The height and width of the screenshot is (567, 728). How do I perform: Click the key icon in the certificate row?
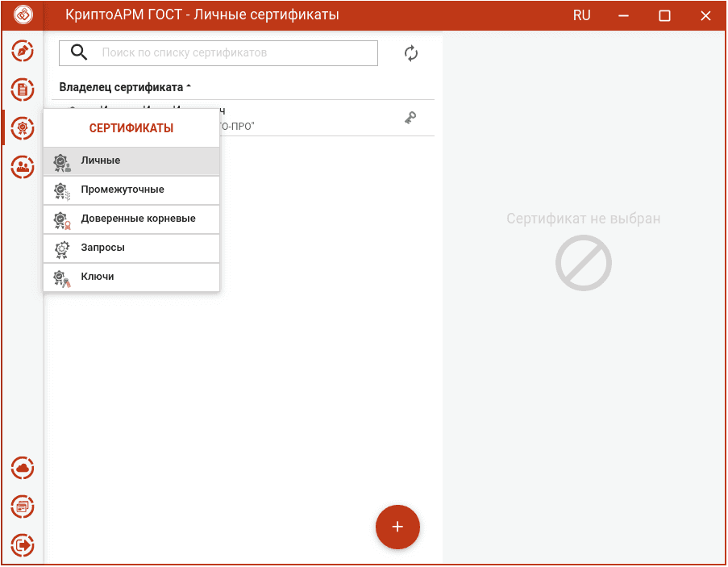pyautogui.click(x=410, y=118)
